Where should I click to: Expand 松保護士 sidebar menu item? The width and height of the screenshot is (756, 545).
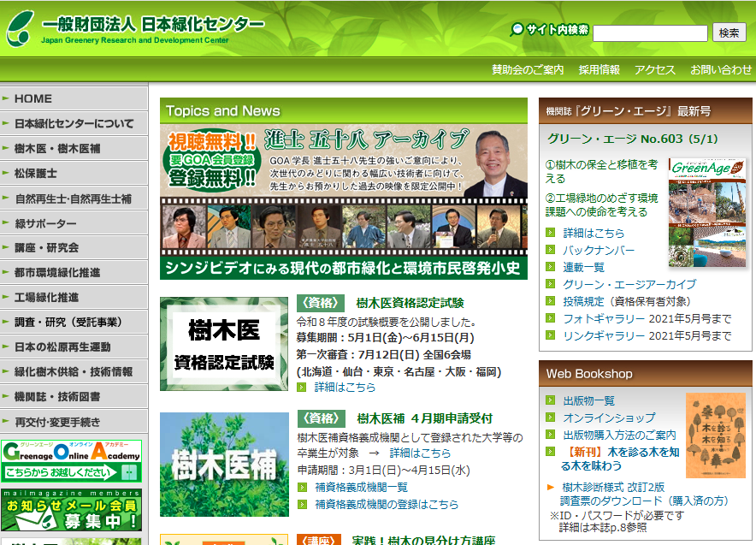pos(36,173)
